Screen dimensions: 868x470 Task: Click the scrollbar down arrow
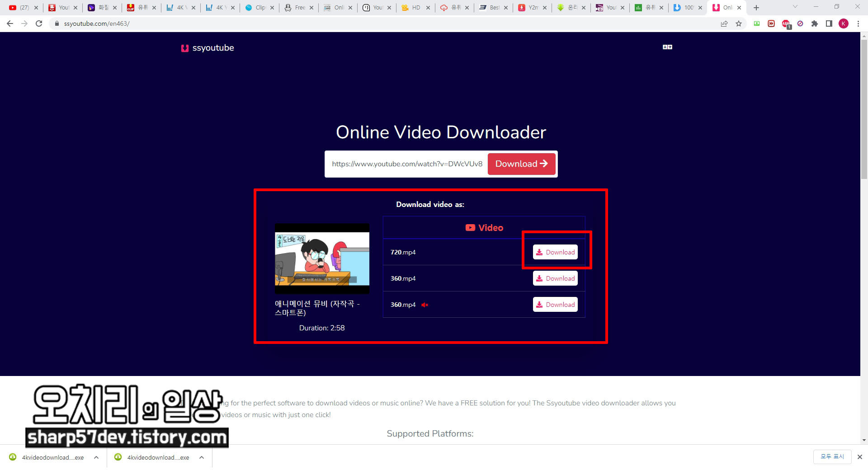(864, 440)
